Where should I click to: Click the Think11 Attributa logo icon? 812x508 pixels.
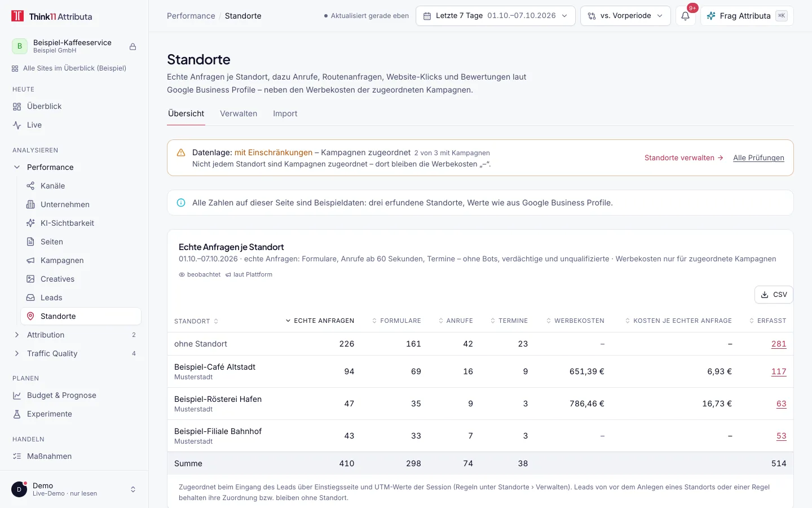pyautogui.click(x=17, y=16)
